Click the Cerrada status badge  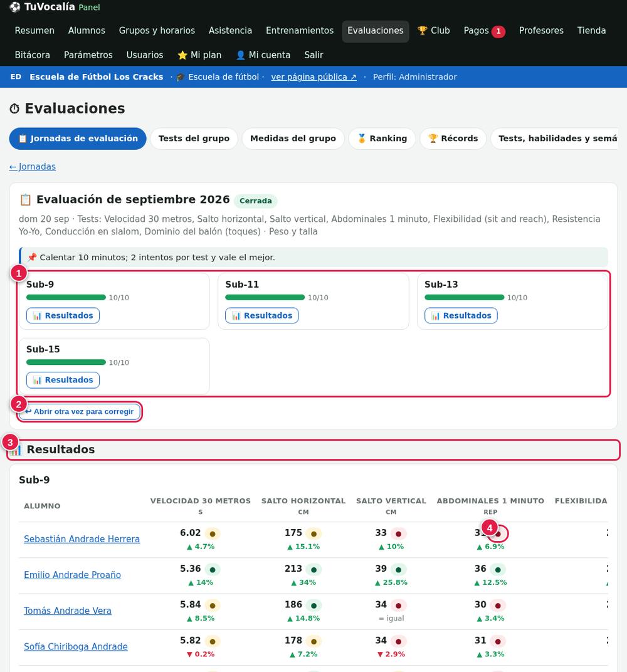tap(255, 201)
